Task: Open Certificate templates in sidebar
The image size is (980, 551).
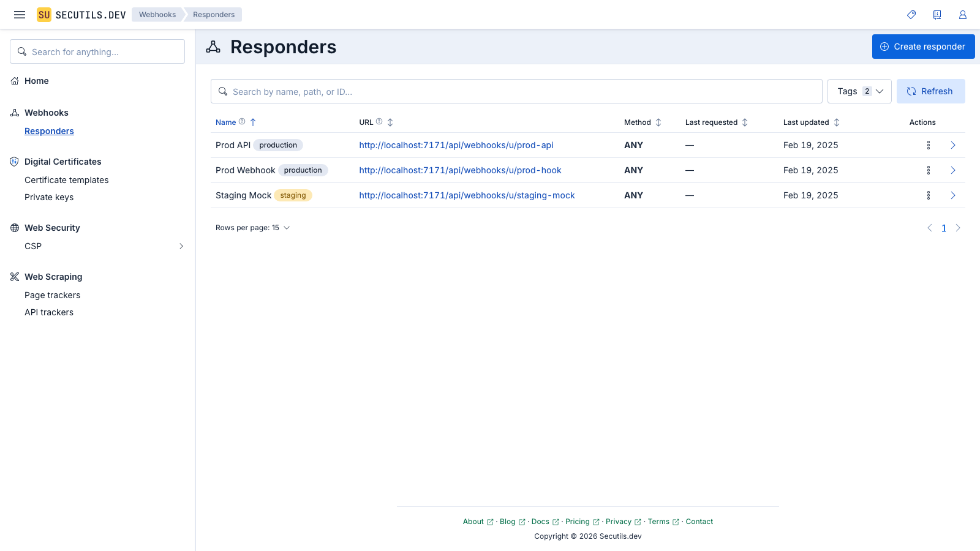Action: (66, 180)
